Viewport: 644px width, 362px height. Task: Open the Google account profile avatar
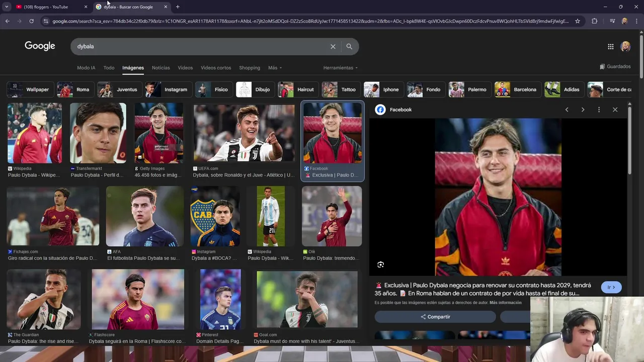[625, 46]
